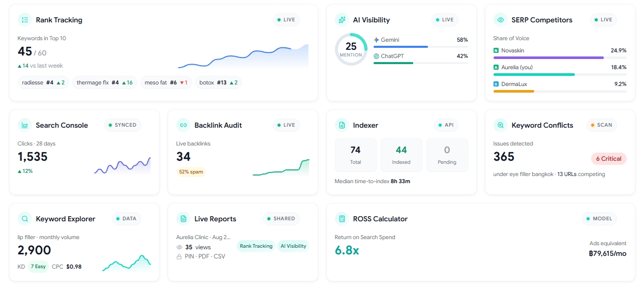Click the Search Console SYNCED status badge

pyautogui.click(x=122, y=125)
